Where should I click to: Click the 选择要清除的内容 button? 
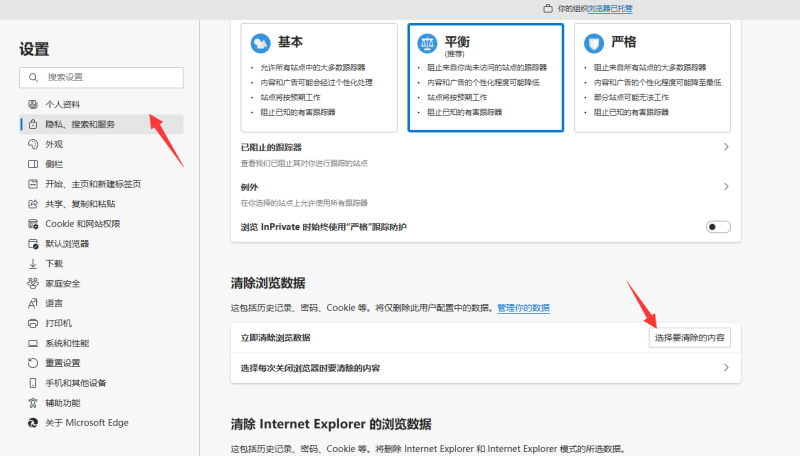(x=689, y=338)
